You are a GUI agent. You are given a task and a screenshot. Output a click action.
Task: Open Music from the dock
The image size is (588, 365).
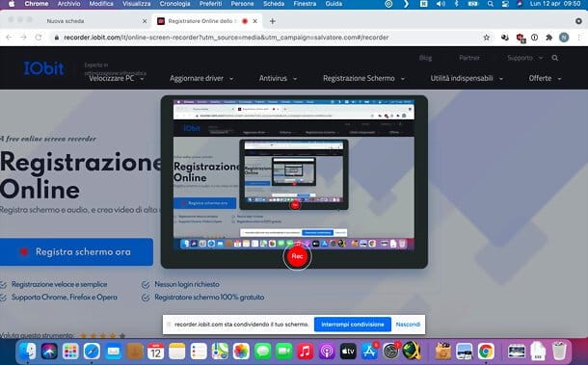pyautogui.click(x=306, y=352)
